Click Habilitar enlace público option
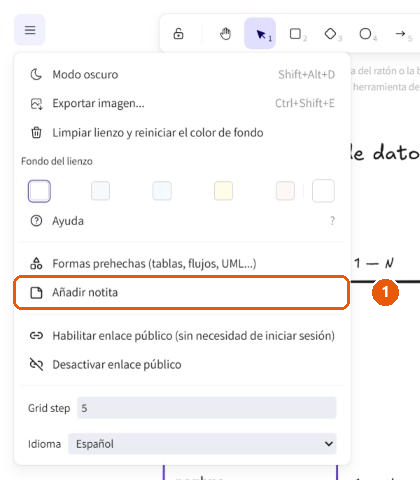This screenshot has width=420, height=480. pos(182,336)
